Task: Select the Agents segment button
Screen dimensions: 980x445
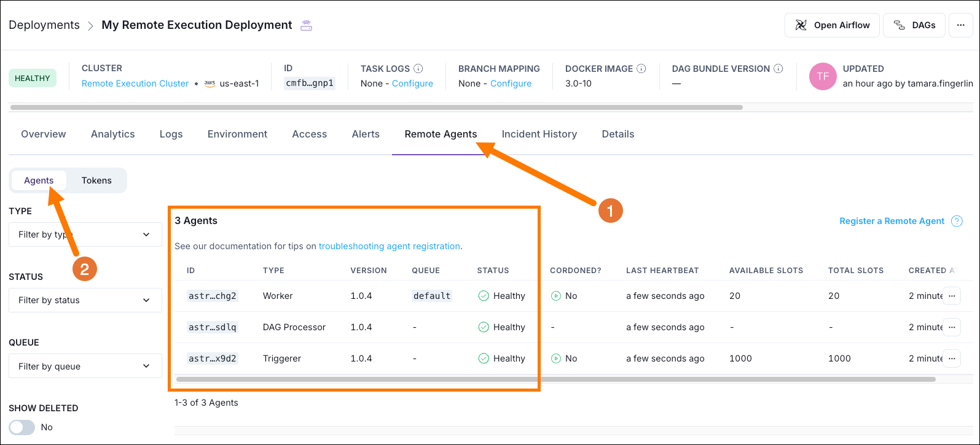Action: click(x=39, y=180)
